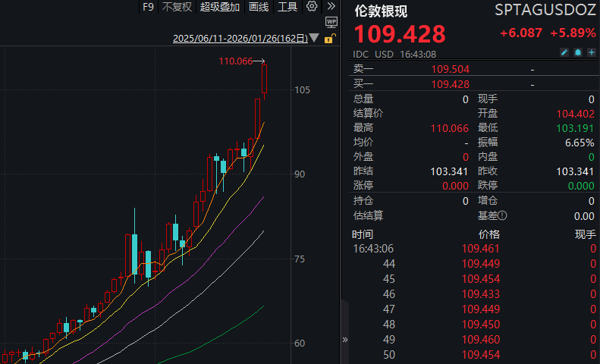Click the 110.066 high price marker
The height and width of the screenshot is (364, 600).
[235, 61]
